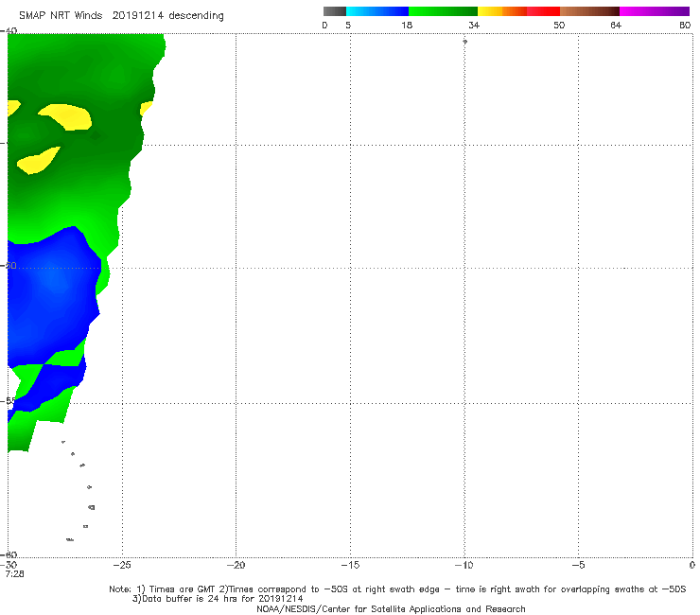Screen dimensions: 700x615
Task: Click the '50' color bar scale label
Action: [559, 26]
